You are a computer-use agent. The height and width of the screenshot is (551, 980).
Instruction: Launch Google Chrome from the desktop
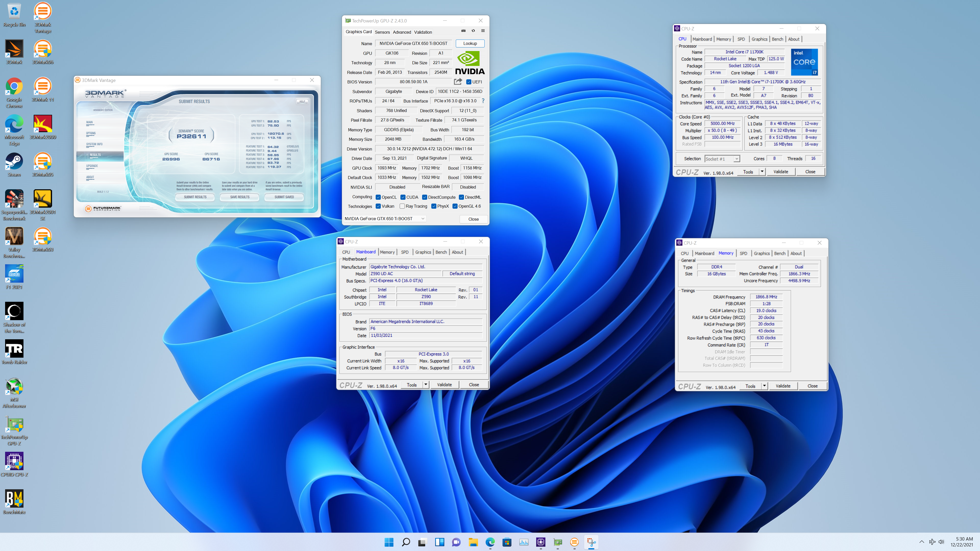14,93
